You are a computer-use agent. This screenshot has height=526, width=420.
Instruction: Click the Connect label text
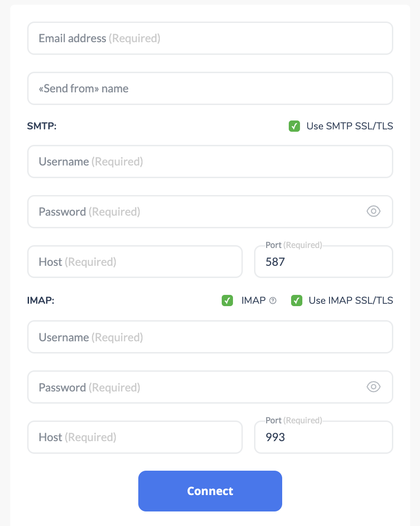210,491
